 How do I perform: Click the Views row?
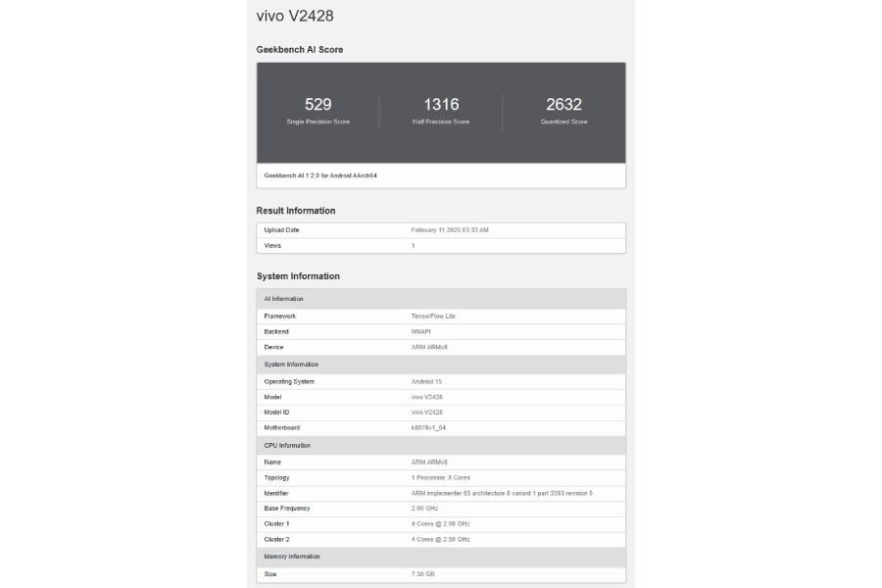pos(441,245)
